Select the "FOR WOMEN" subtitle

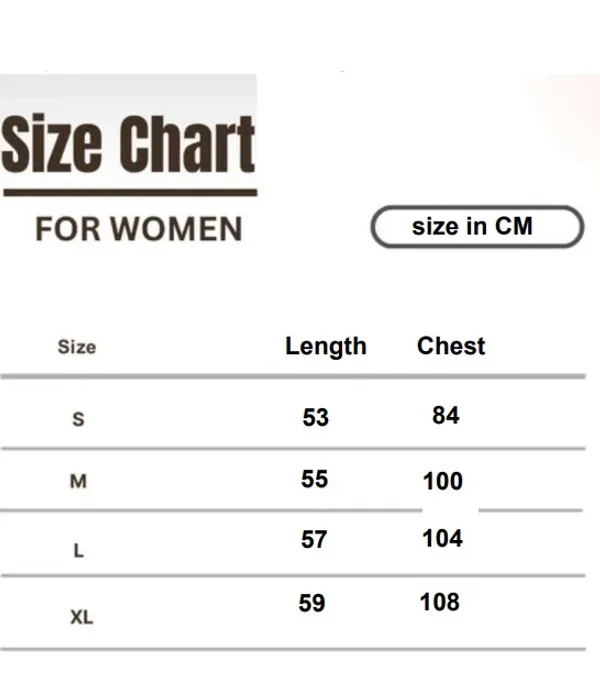(x=138, y=229)
